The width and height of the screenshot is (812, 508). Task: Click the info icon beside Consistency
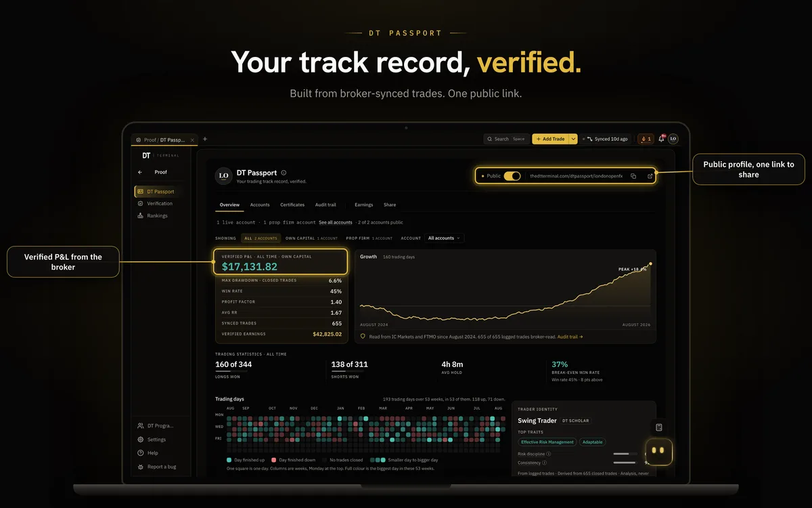545,463
